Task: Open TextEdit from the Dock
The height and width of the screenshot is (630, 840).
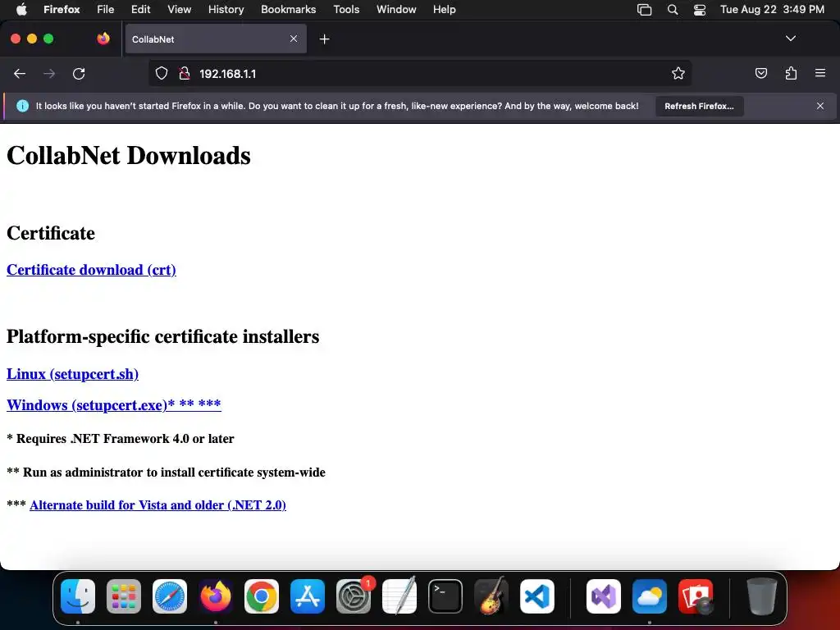Action: 399,596
